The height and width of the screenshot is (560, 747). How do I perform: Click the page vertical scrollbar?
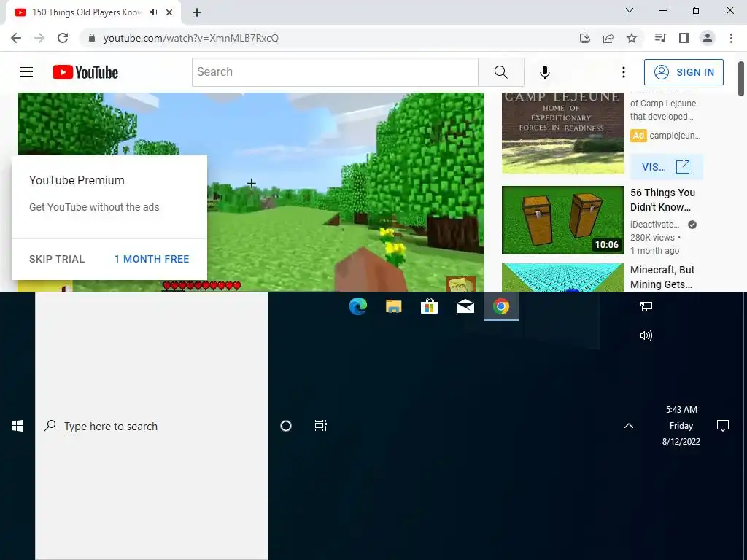coord(741,78)
